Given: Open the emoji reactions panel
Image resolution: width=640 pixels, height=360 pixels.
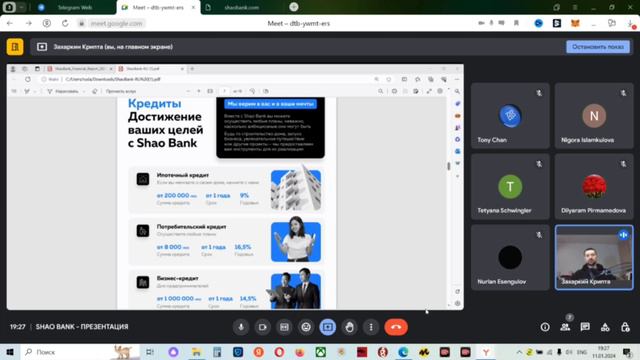Looking at the screenshot, I should click(x=306, y=327).
